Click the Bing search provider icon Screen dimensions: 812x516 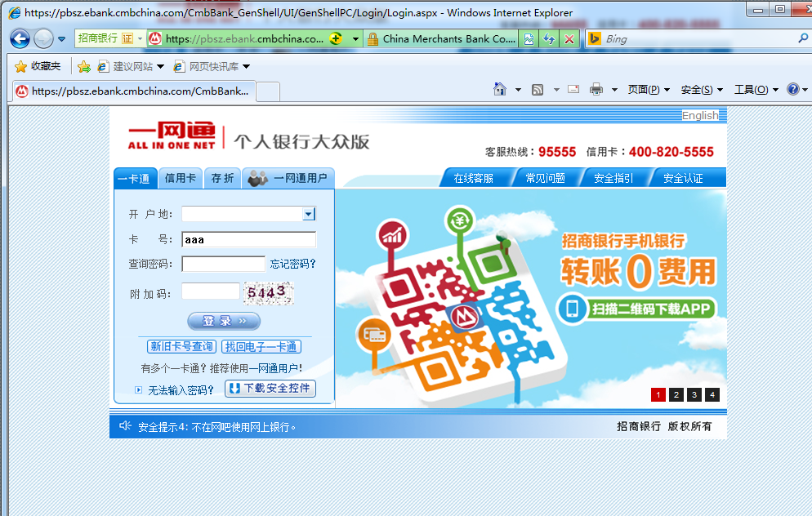click(x=595, y=38)
